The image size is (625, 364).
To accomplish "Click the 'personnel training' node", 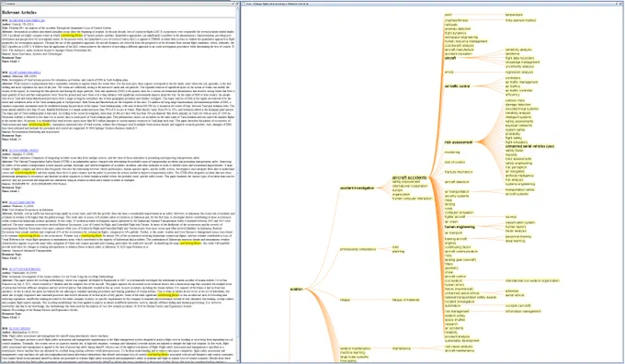I will [518, 236].
